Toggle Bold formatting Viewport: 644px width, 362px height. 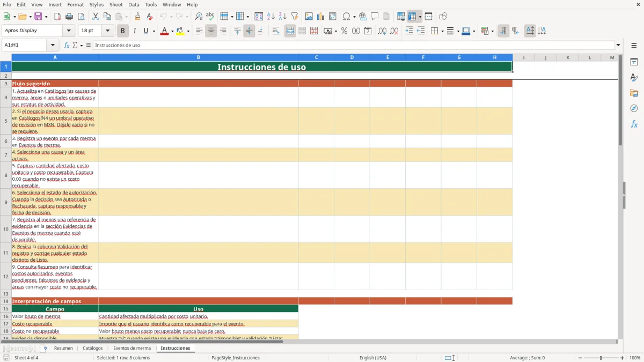123,31
